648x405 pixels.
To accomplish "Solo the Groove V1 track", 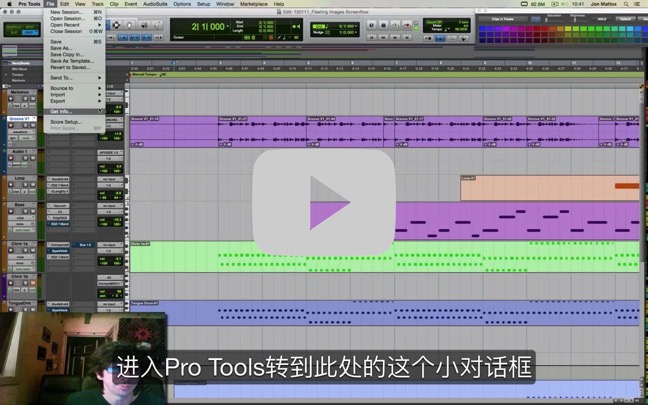I will click(x=25, y=125).
